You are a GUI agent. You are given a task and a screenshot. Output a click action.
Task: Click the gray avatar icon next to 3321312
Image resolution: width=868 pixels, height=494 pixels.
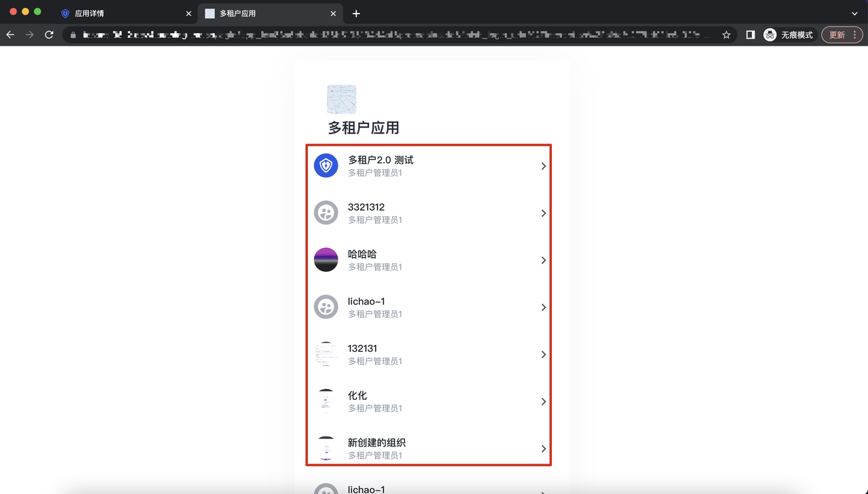coord(326,213)
